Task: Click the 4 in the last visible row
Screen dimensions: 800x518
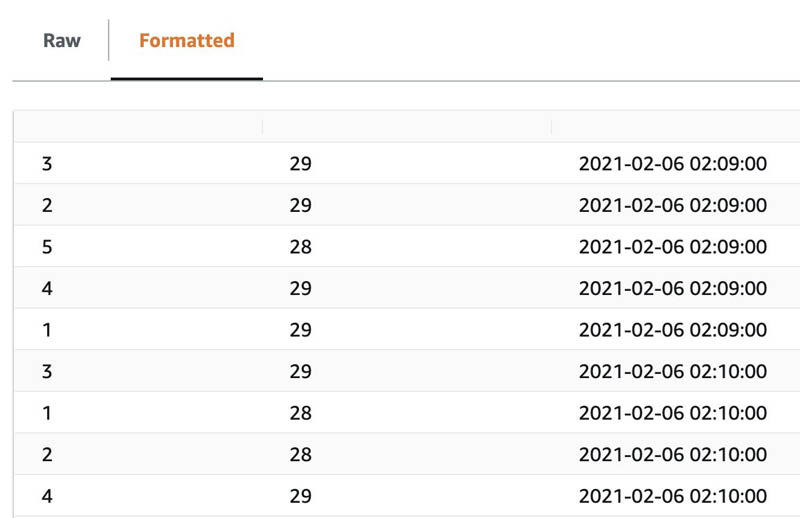Action: tap(47, 496)
